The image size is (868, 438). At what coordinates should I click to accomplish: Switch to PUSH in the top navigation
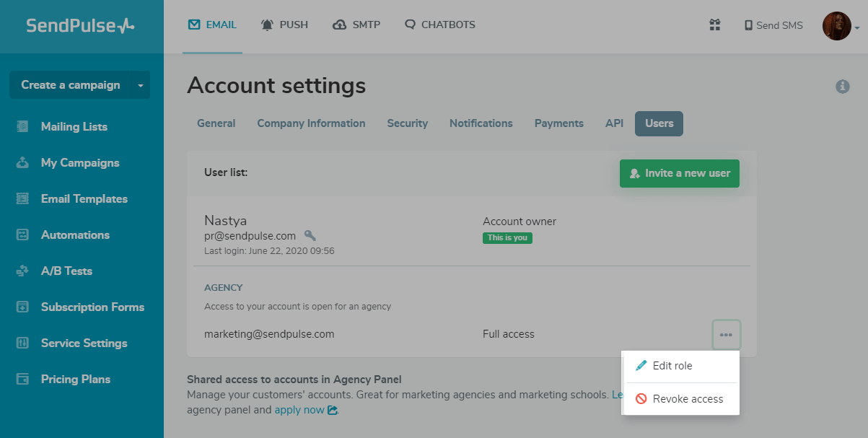pos(284,25)
